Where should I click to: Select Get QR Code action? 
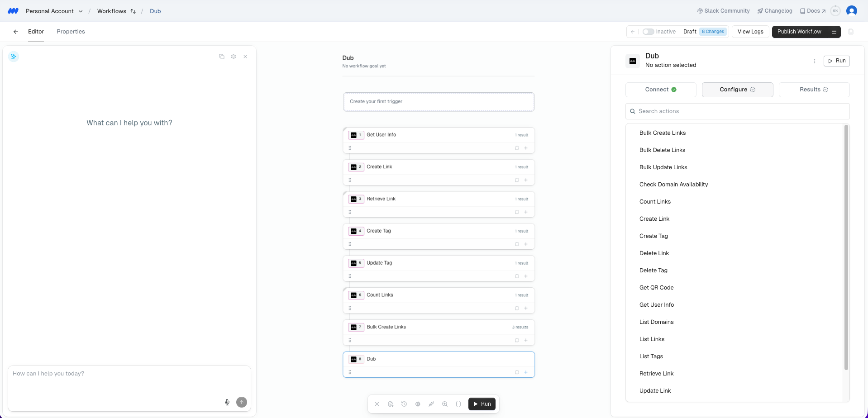(x=656, y=288)
